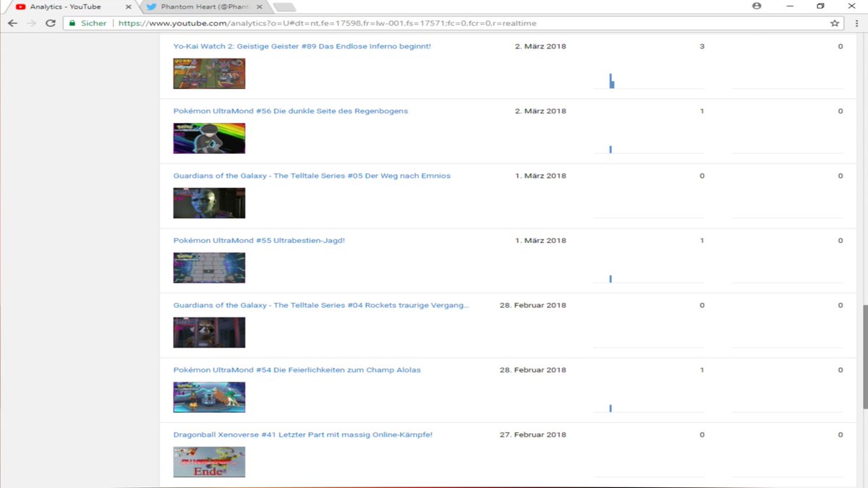The height and width of the screenshot is (488, 868).
Task: Open Pokémon UltraMond #56 video link
Action: coord(291,111)
